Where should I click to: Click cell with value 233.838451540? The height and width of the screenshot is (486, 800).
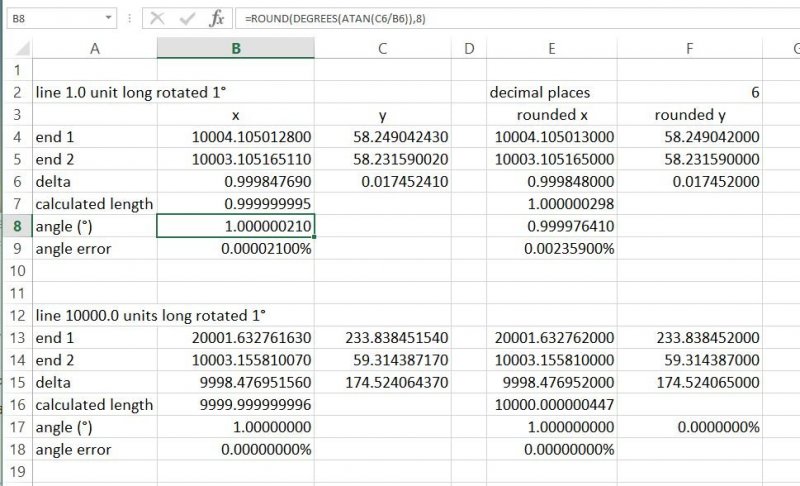tap(383, 338)
